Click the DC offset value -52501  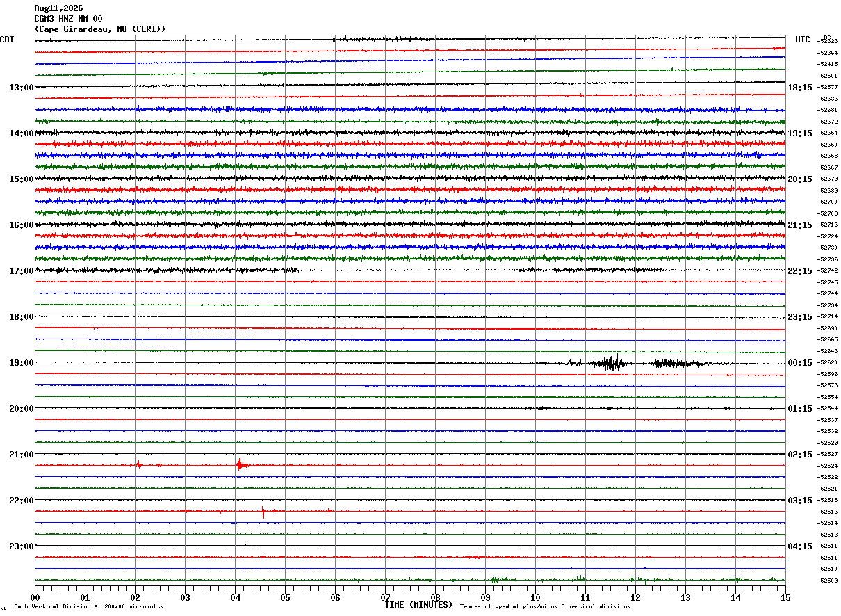pos(827,76)
